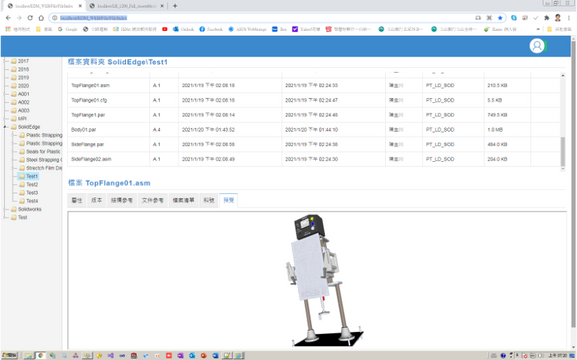The width and height of the screenshot is (577, 360).
Task: Open the user profile avatar in blue header
Action: click(537, 46)
